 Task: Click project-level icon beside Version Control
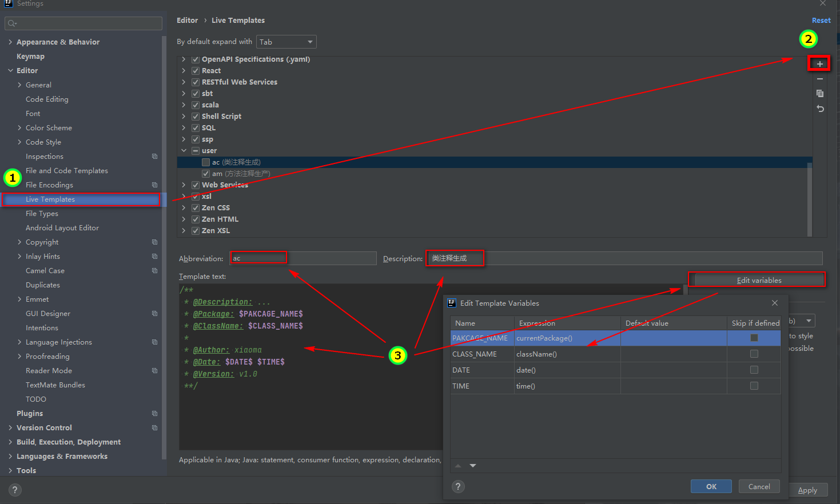pos(154,427)
